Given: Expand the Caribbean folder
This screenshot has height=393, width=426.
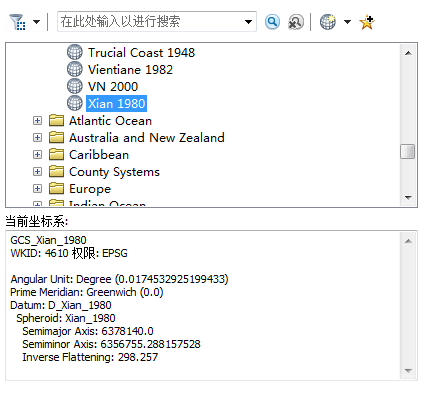Looking at the screenshot, I should pos(37,154).
